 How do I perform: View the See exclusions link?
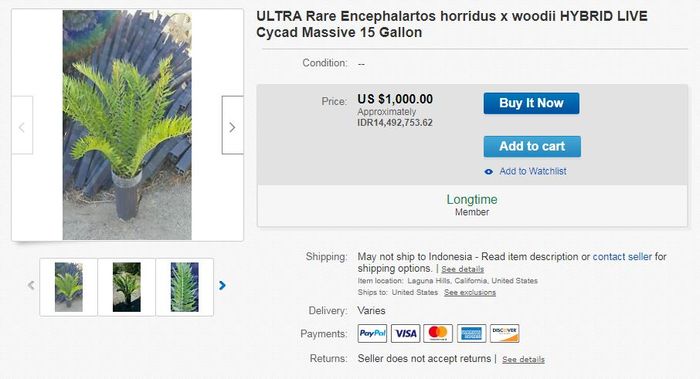tap(470, 292)
